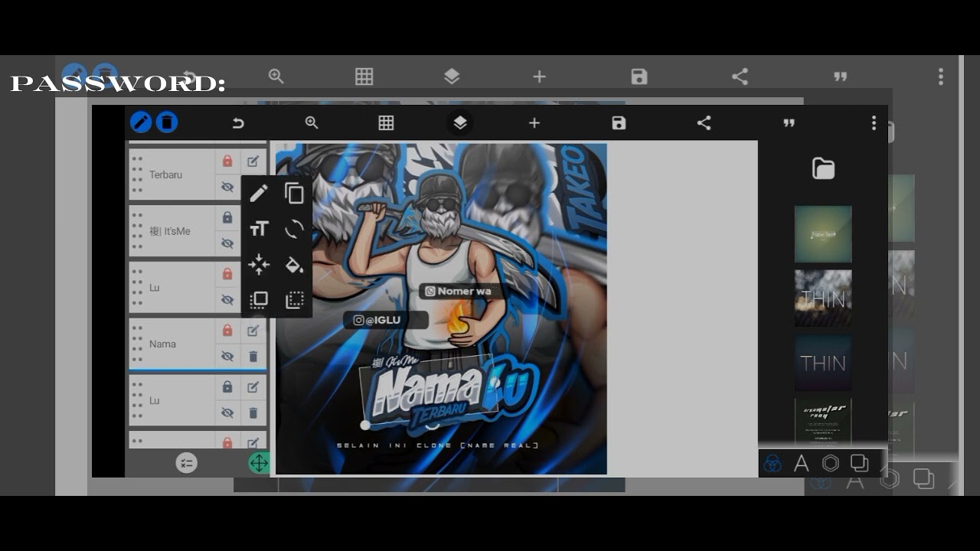
Task: Select the paint bucket fill tool in popup
Action: click(294, 265)
